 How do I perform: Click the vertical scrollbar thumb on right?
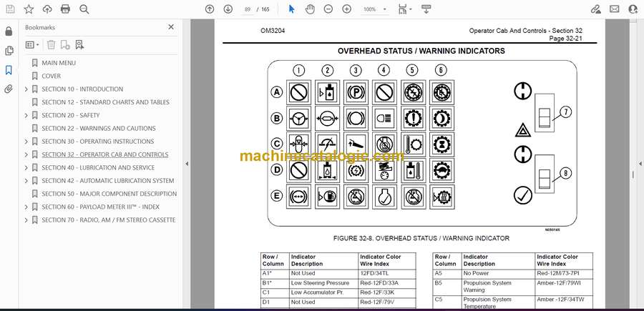pos(633,174)
